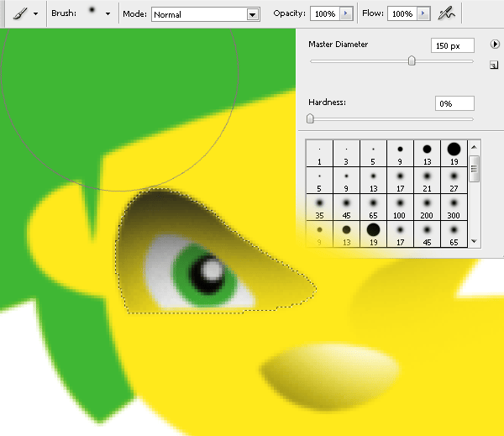The height and width of the screenshot is (436, 504).
Task: Toggle the Airbrush mode icon
Action: point(446,13)
